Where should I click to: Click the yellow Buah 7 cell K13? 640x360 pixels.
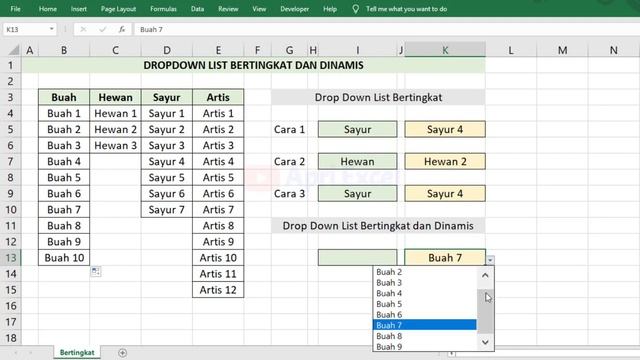pos(445,258)
